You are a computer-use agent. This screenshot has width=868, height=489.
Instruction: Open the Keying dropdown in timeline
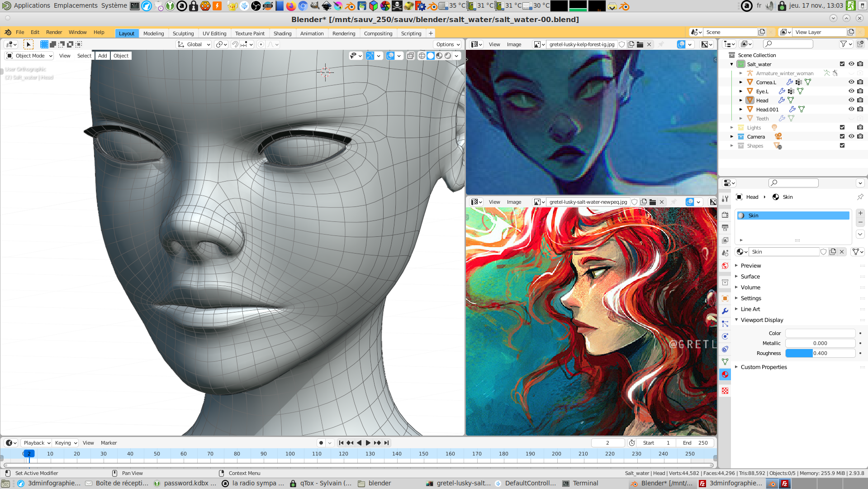pos(66,443)
